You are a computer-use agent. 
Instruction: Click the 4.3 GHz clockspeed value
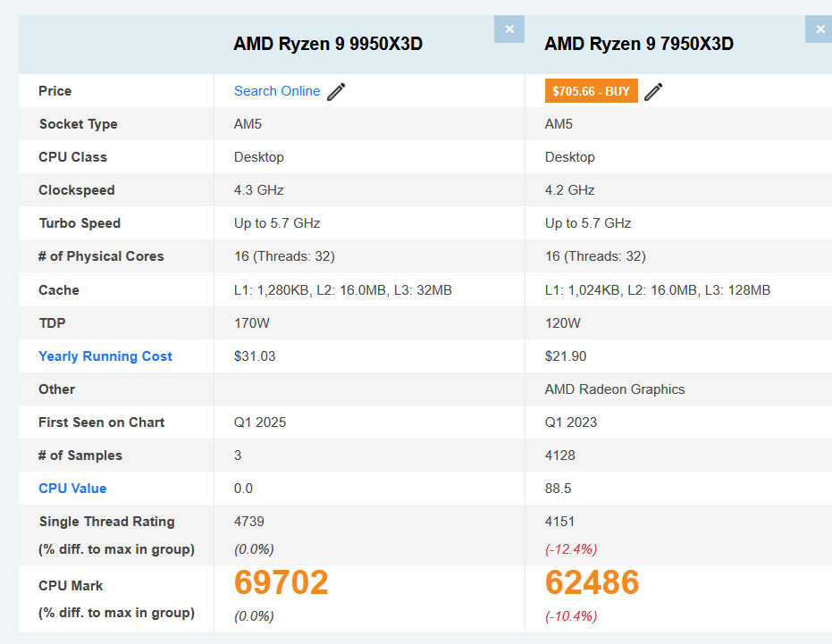point(259,190)
